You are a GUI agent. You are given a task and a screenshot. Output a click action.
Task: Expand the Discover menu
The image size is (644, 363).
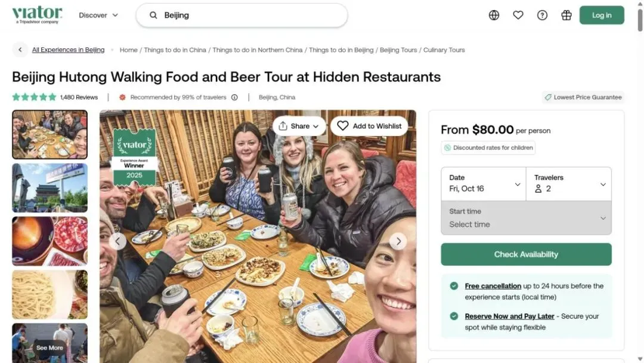pos(98,15)
